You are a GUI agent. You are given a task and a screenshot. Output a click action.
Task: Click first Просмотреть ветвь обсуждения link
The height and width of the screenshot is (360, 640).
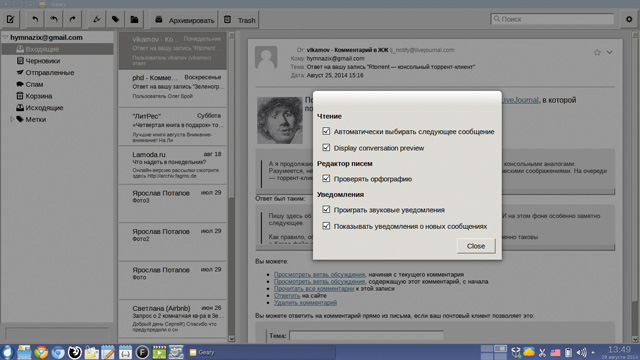point(319,274)
